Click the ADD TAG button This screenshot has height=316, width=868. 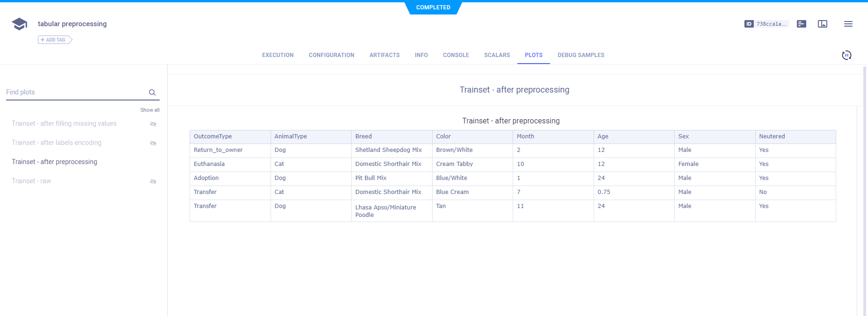55,40
